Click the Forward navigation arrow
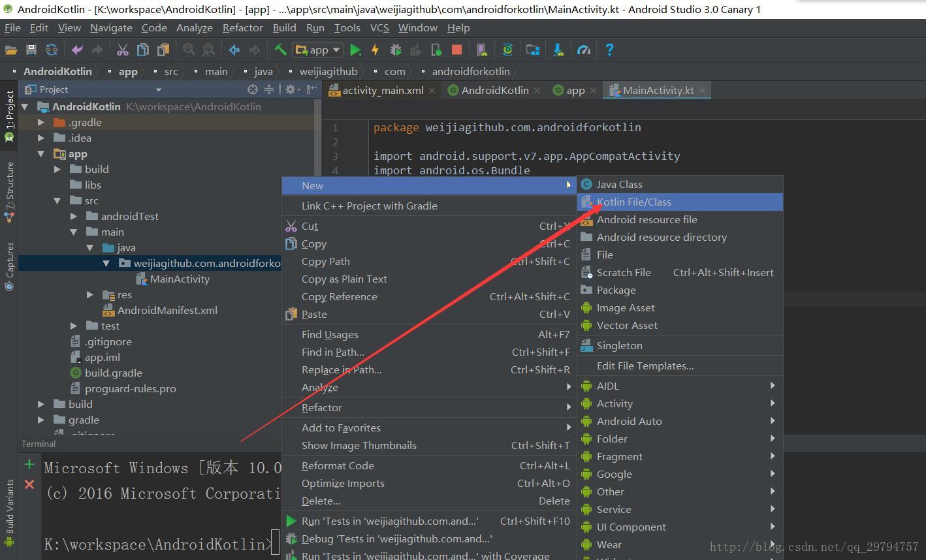 (254, 50)
